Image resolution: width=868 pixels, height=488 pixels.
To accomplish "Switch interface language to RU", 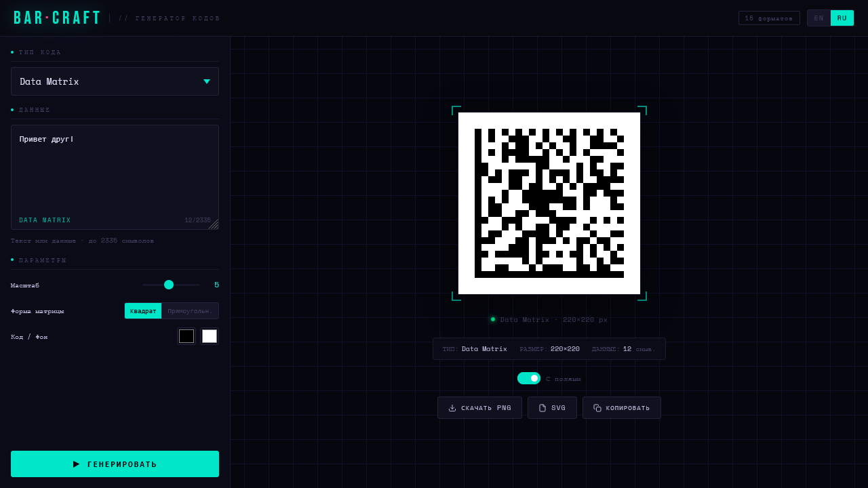I will [842, 18].
